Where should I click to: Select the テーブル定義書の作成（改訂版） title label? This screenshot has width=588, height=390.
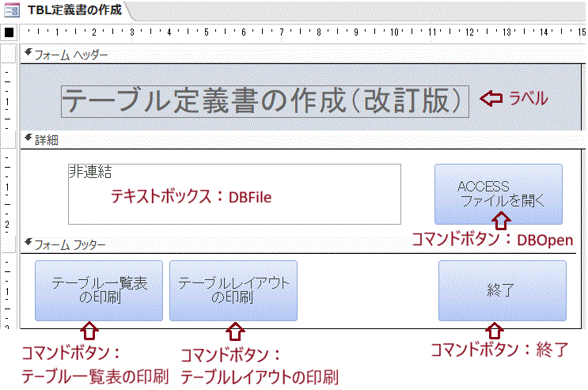(x=264, y=101)
